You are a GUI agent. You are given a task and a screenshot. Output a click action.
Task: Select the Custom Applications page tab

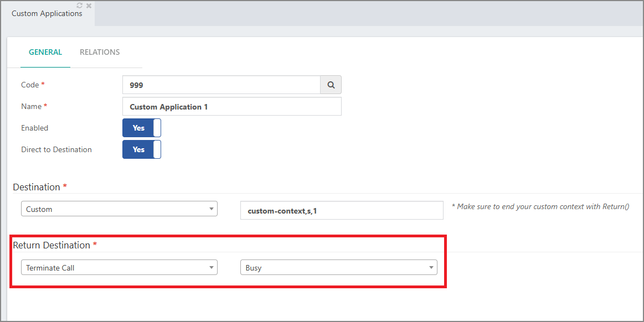[47, 13]
